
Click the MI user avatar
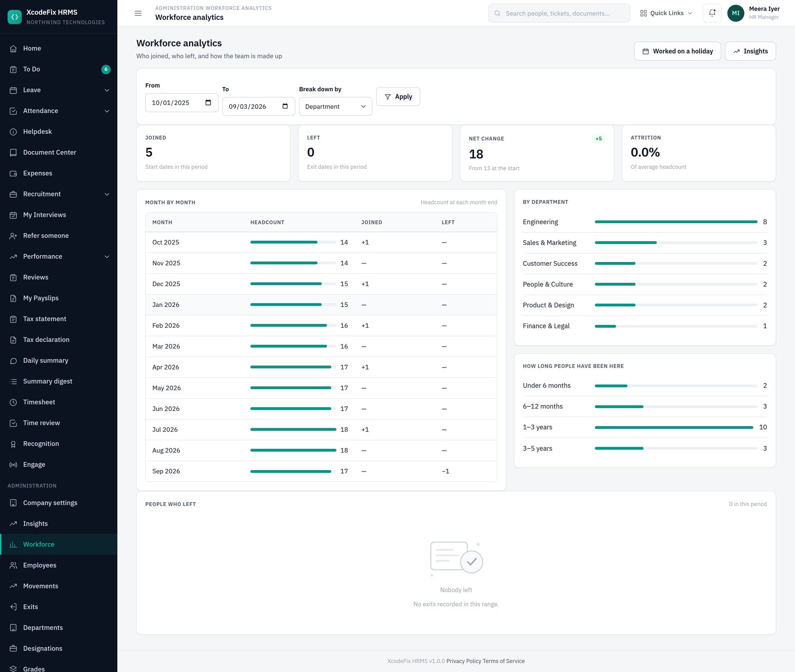(x=735, y=13)
